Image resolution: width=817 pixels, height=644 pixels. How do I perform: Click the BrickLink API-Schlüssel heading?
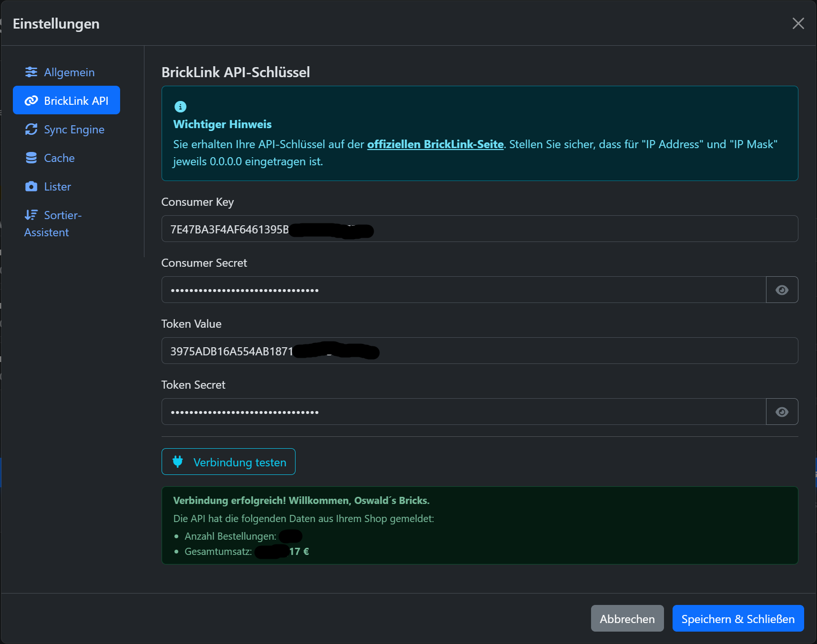click(x=235, y=72)
